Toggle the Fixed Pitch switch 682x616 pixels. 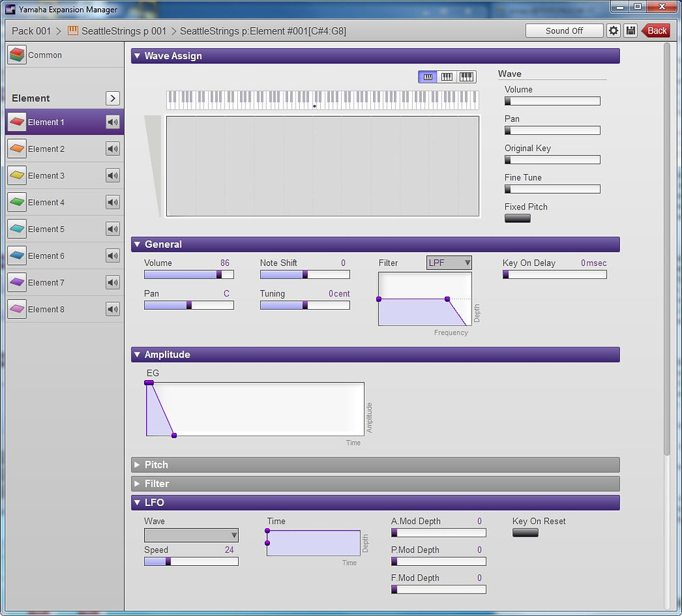point(517,219)
